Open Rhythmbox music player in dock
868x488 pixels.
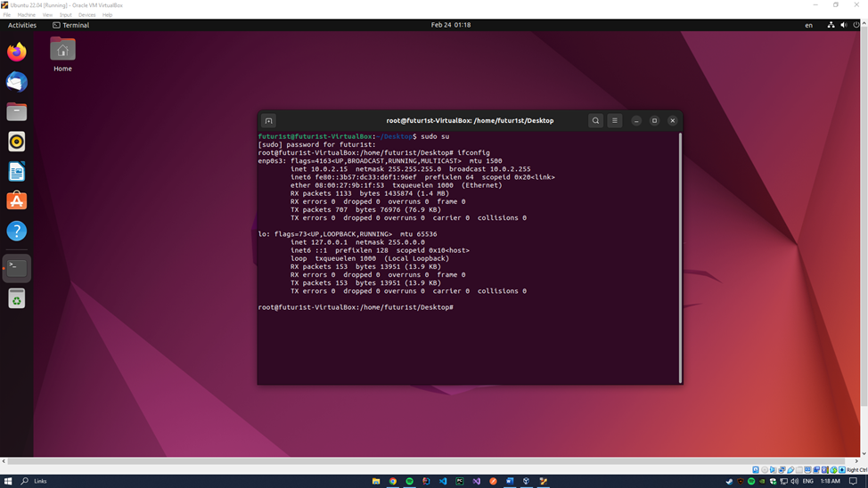pos(17,142)
